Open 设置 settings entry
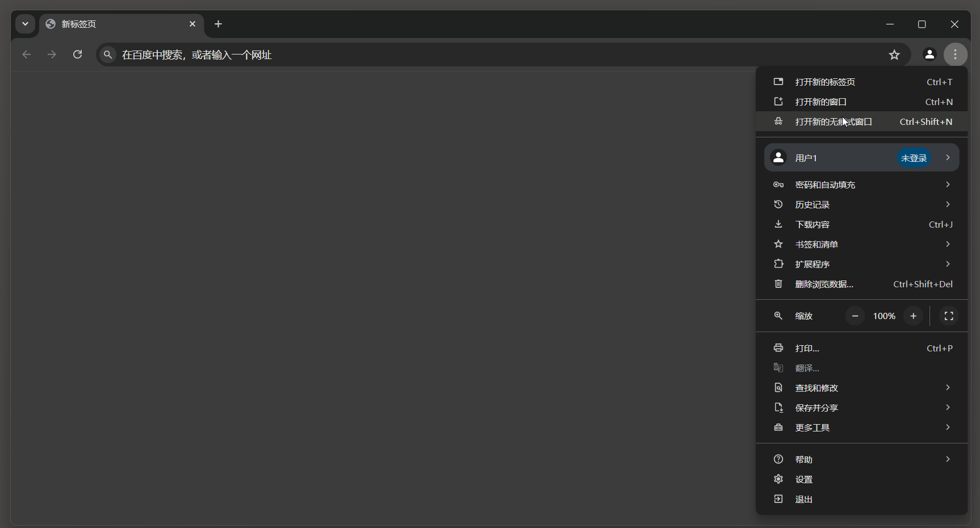 pyautogui.click(x=862, y=479)
